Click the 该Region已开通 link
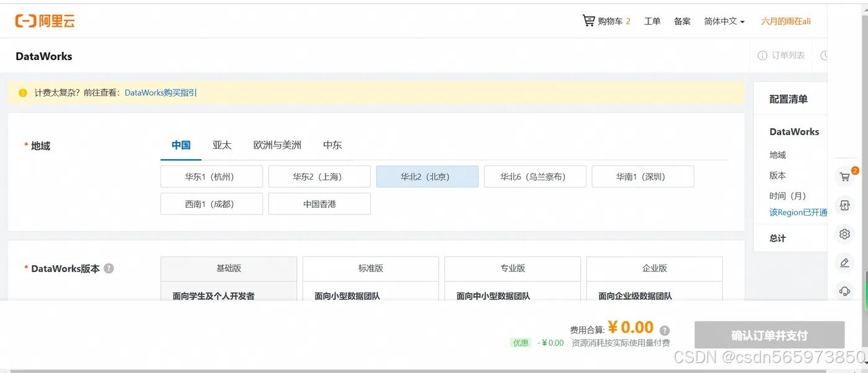Viewport: 868px width, 373px height. pyautogui.click(x=799, y=213)
